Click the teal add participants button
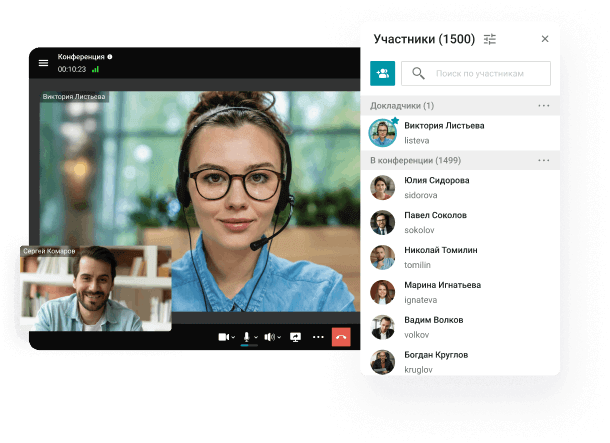The image size is (610, 443). (382, 73)
